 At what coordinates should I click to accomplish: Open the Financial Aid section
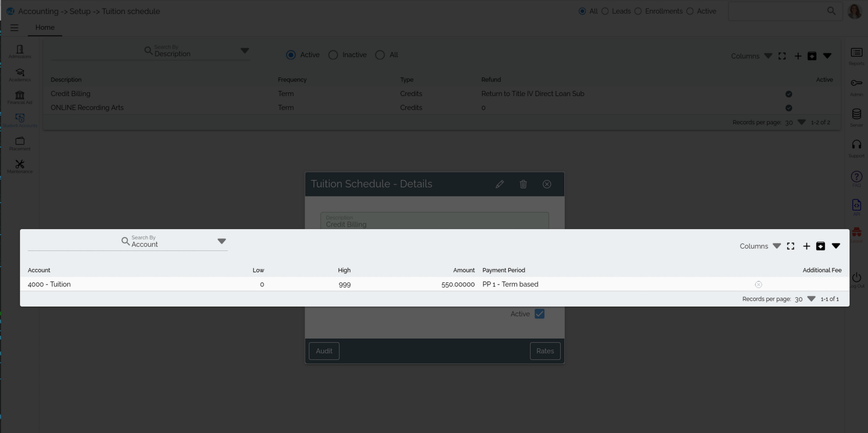[x=19, y=97]
